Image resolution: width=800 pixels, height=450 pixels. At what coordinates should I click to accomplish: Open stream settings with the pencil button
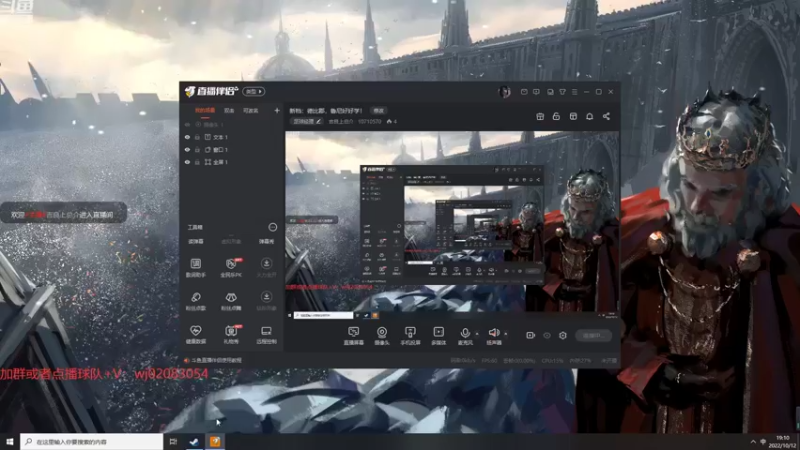click(307, 121)
